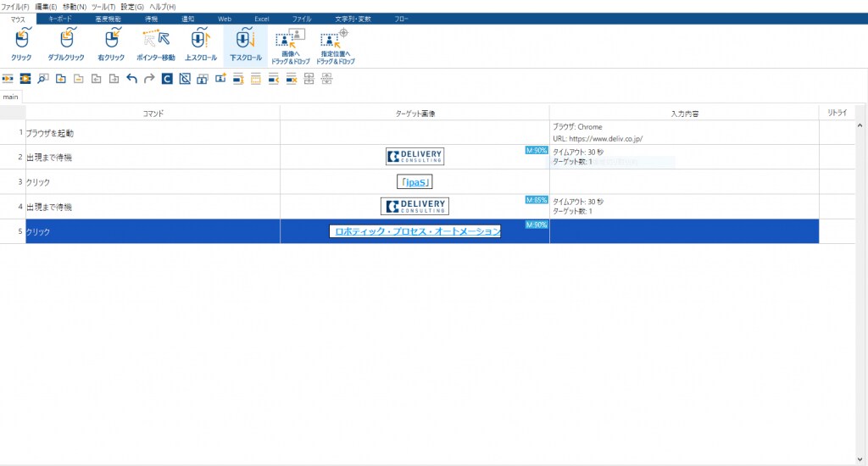Open the 編集(E) menu

[46, 7]
